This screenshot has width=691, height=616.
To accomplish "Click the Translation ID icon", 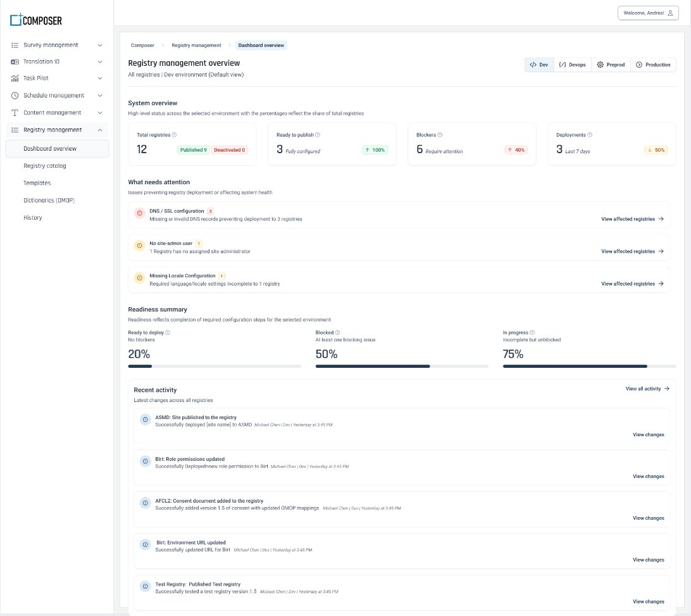I will pyautogui.click(x=15, y=62).
